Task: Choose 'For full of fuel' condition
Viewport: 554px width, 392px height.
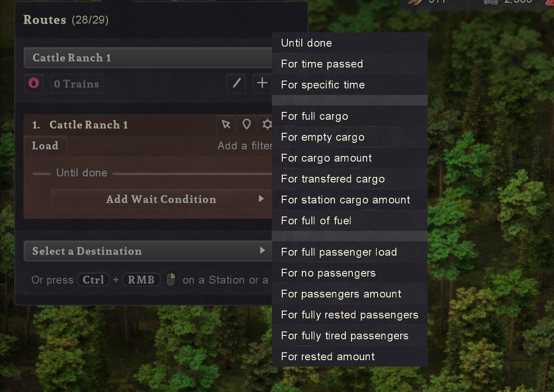Action: tap(316, 221)
